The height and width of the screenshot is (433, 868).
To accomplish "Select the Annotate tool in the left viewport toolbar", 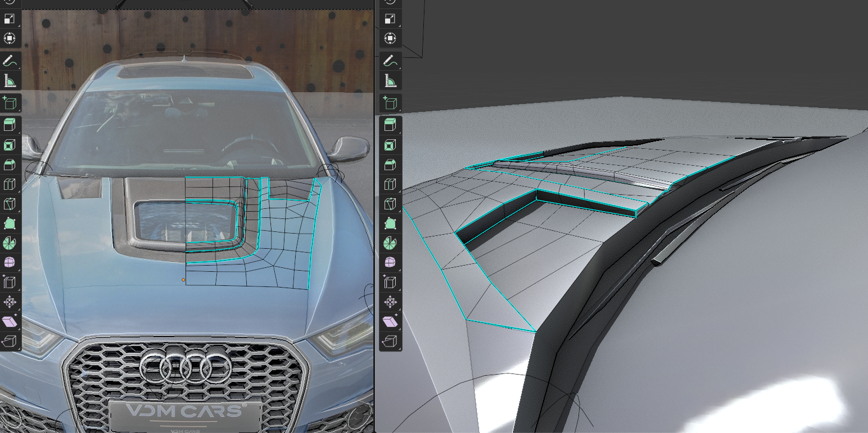I will tap(10, 61).
